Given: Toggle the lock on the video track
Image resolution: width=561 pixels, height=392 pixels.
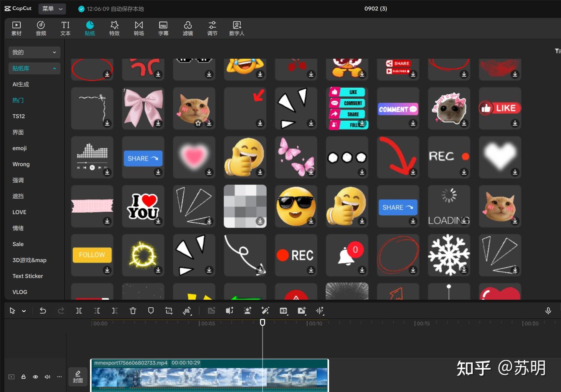Looking at the screenshot, I should point(23,376).
